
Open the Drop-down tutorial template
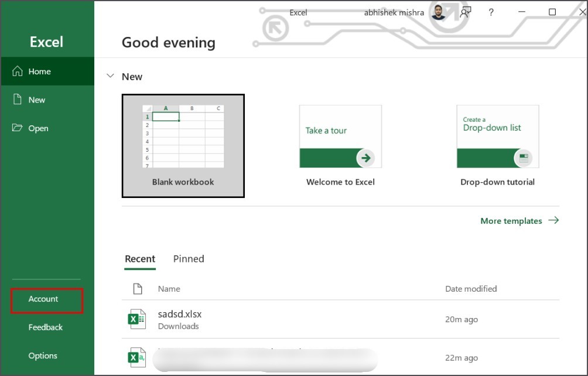pos(498,146)
